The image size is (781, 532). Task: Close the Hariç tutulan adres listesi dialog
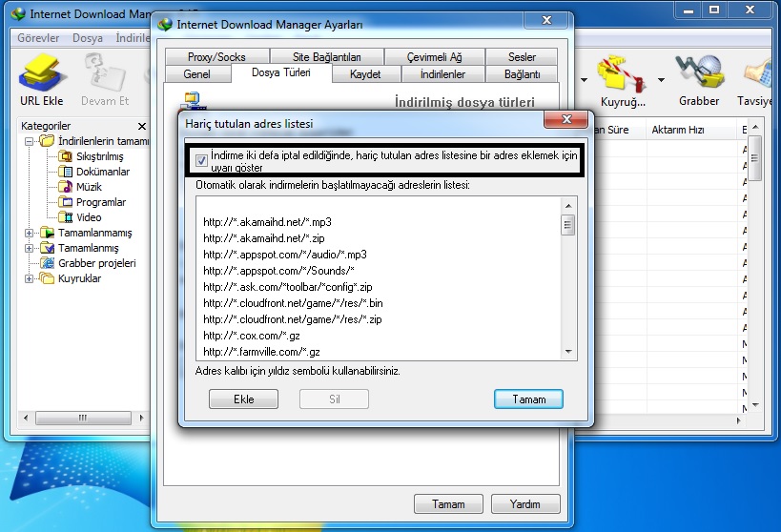point(566,119)
